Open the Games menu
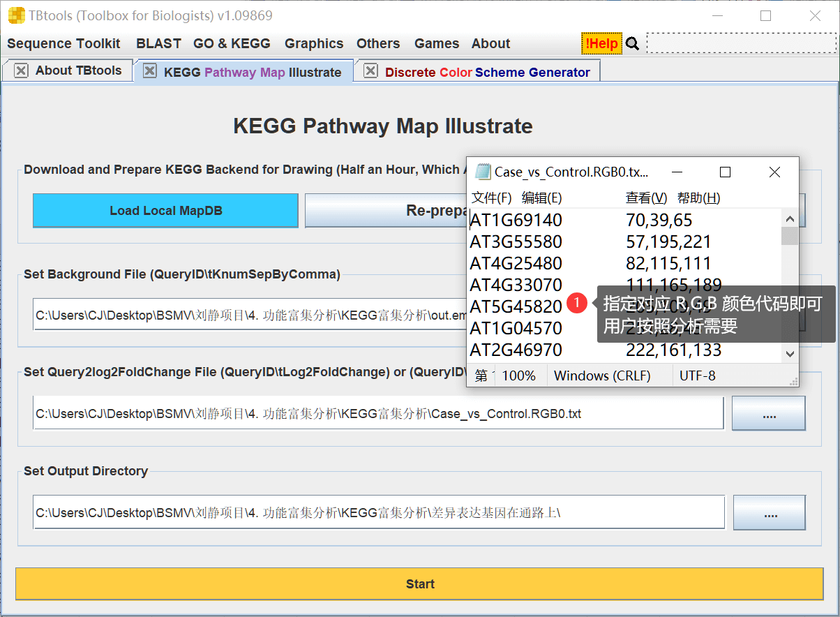 [x=437, y=43]
